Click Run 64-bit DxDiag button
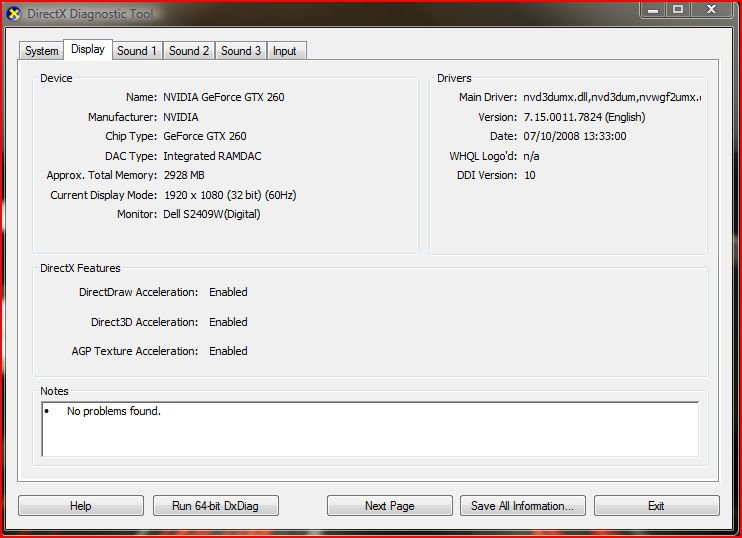The height and width of the screenshot is (538, 742). (x=215, y=506)
